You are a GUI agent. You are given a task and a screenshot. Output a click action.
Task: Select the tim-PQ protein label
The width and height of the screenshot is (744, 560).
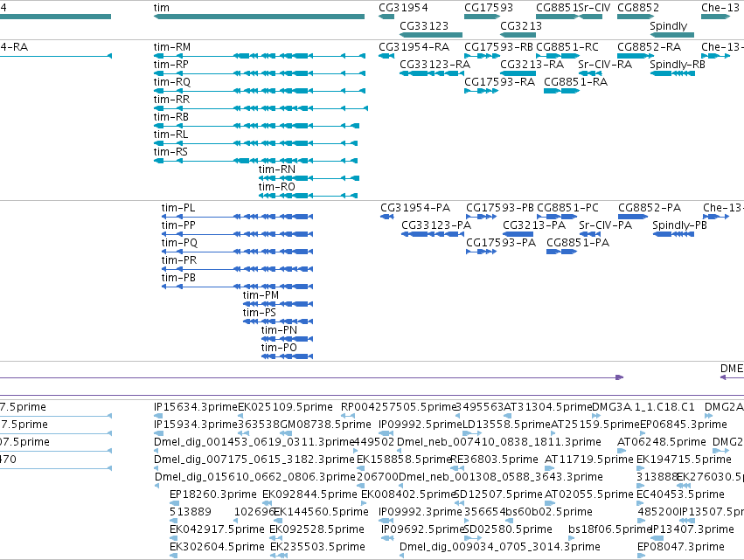tap(179, 243)
